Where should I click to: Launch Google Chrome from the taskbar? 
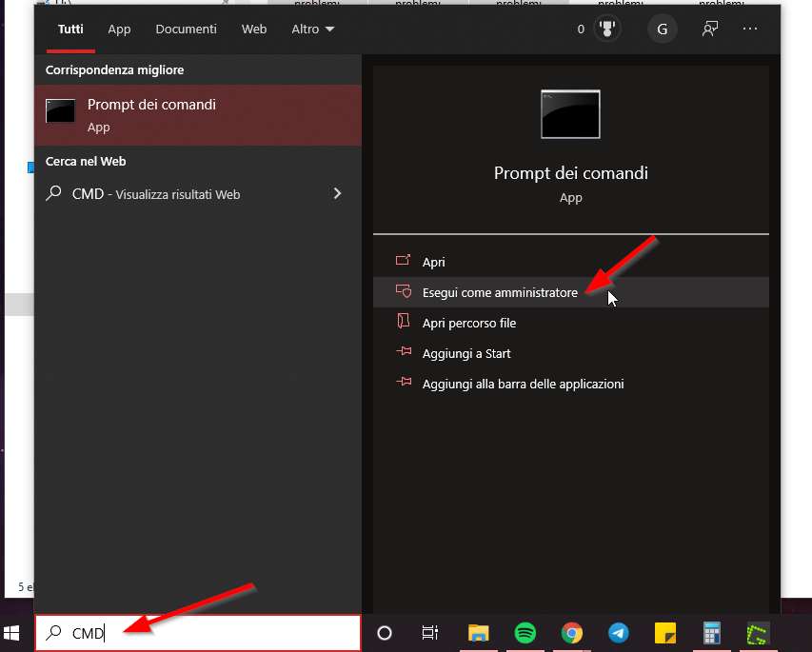tap(571, 633)
